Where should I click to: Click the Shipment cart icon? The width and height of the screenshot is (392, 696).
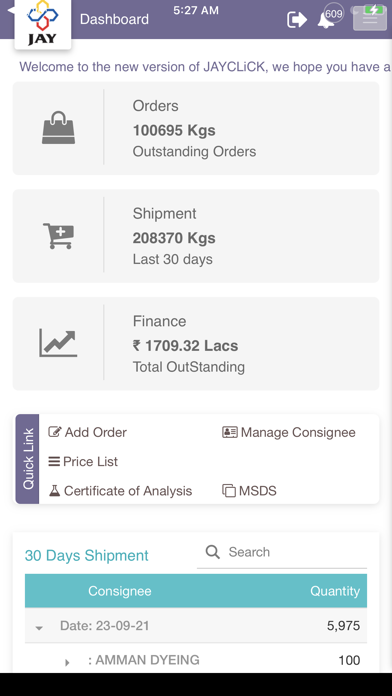point(59,236)
